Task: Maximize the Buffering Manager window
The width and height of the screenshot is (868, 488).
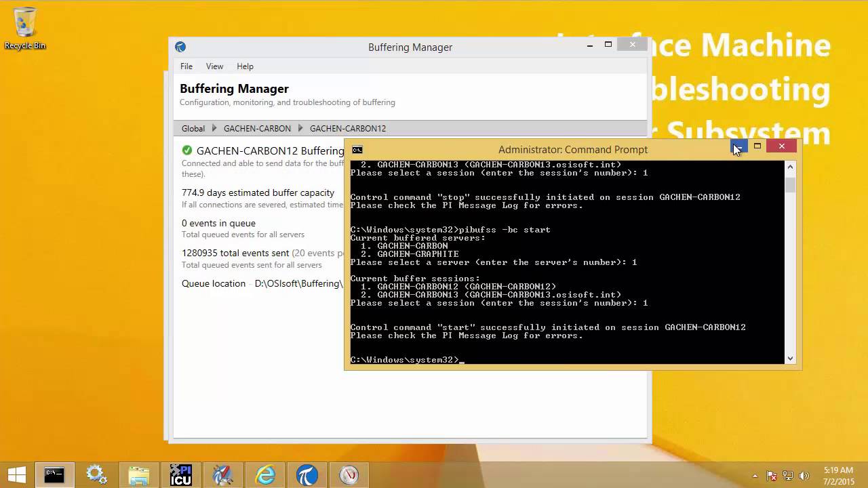Action: tap(608, 45)
